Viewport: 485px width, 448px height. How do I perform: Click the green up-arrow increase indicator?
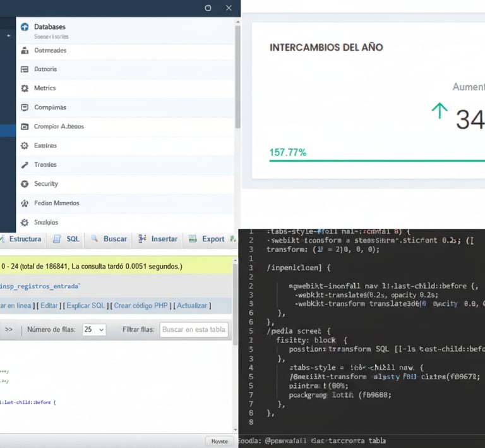440,111
